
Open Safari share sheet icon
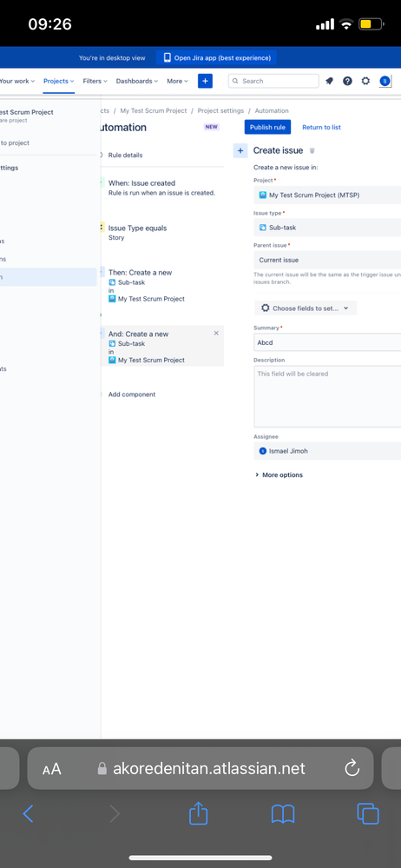[x=198, y=813]
